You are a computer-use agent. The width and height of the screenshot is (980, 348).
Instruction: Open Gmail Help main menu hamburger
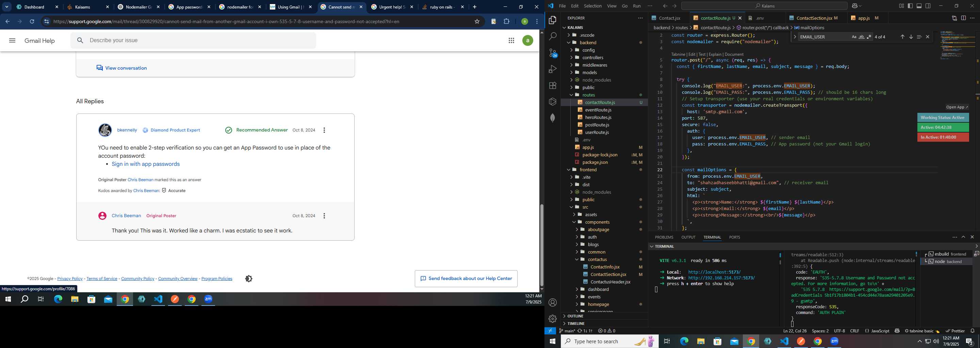coord(12,41)
